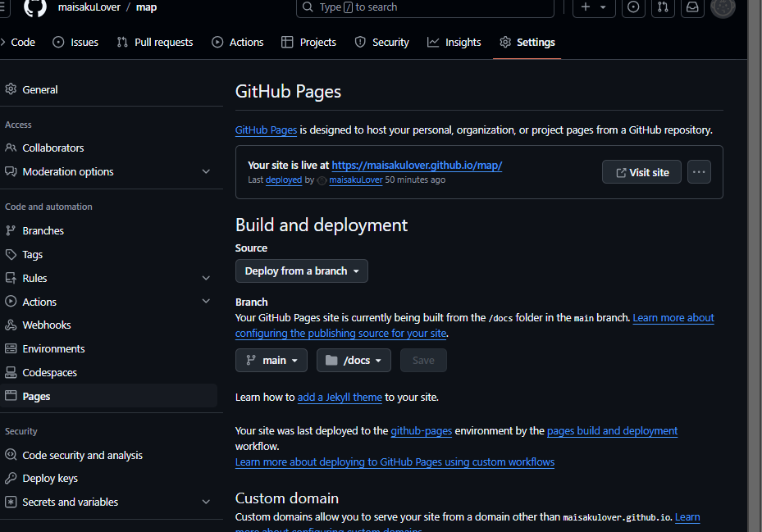
Task: Focus the 'Type / to search' field
Action: coord(425,7)
